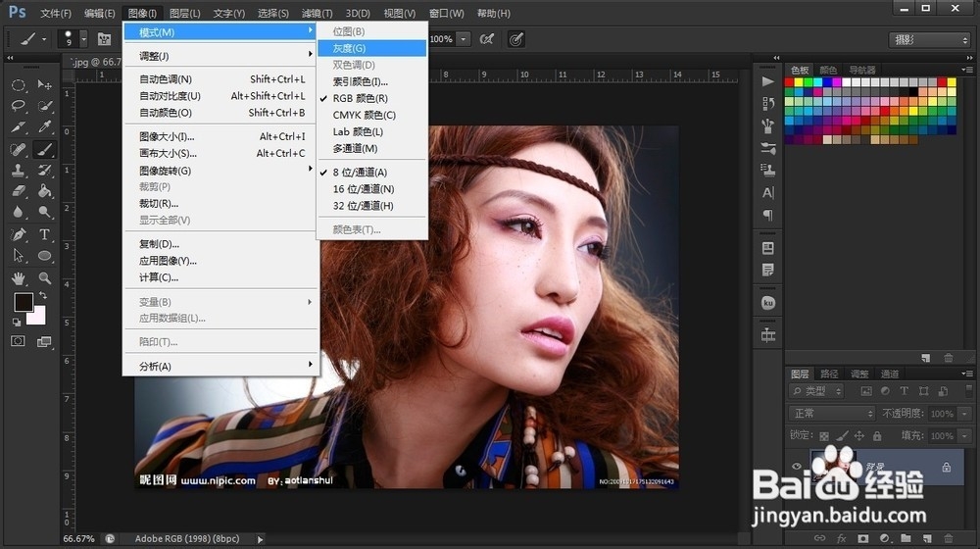Select the Brush tool in toolbox

[x=44, y=149]
